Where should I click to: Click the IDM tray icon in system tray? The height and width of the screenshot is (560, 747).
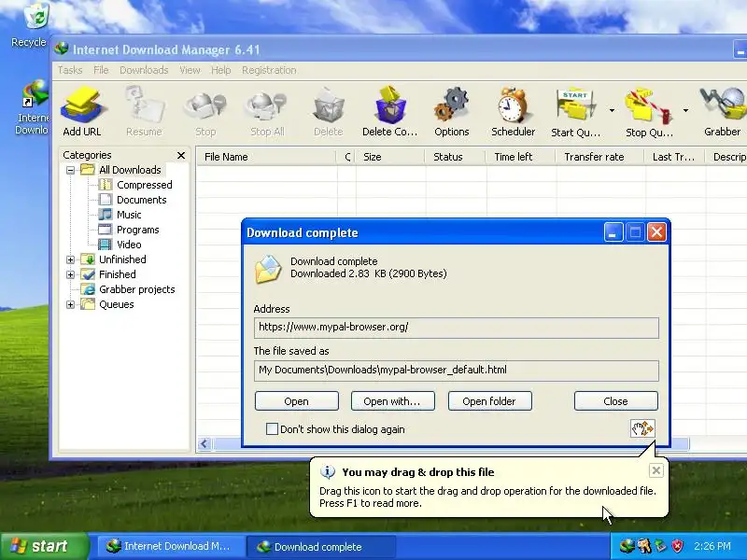click(627, 546)
